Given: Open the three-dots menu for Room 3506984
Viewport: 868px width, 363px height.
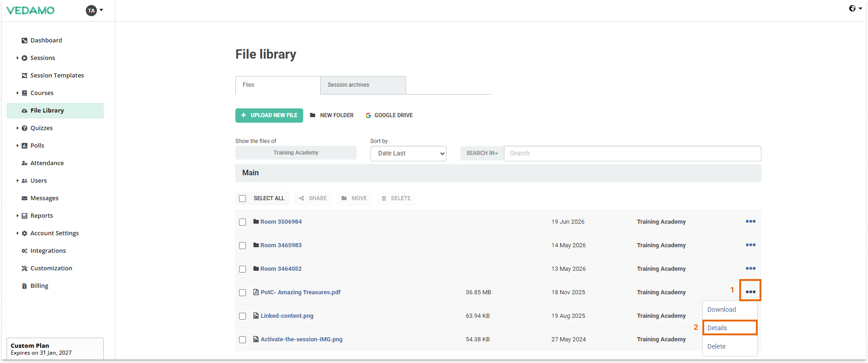Looking at the screenshot, I should [751, 221].
